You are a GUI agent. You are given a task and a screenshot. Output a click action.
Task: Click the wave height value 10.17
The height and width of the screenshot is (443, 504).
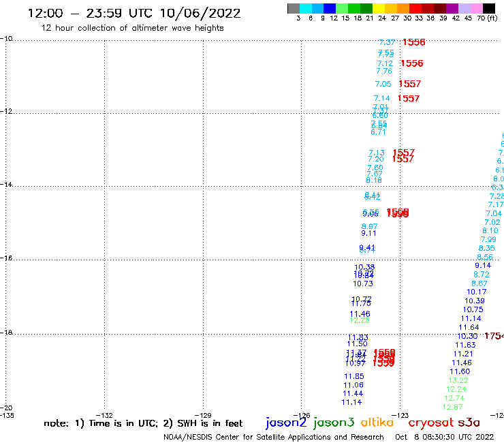[477, 292]
